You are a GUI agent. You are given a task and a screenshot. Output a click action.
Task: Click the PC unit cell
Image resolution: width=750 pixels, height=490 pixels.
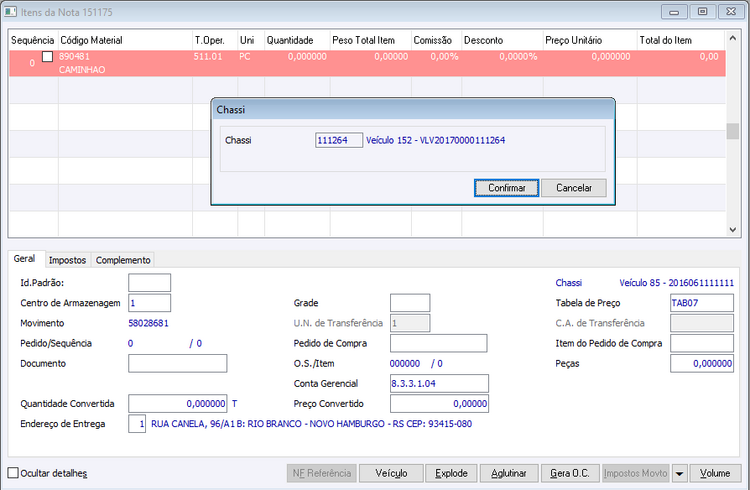pos(245,56)
